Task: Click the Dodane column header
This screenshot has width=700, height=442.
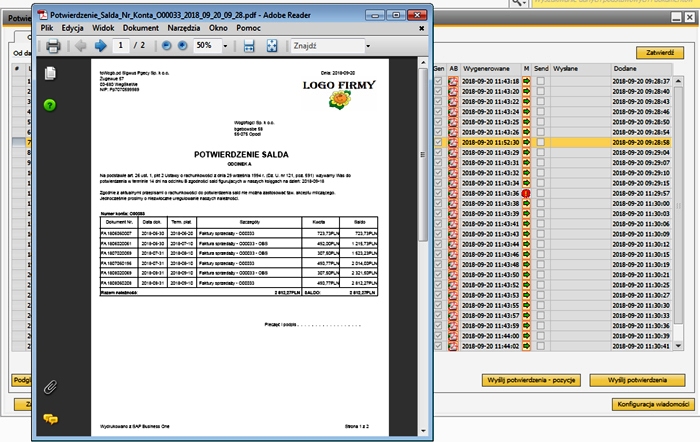Action: (x=642, y=69)
